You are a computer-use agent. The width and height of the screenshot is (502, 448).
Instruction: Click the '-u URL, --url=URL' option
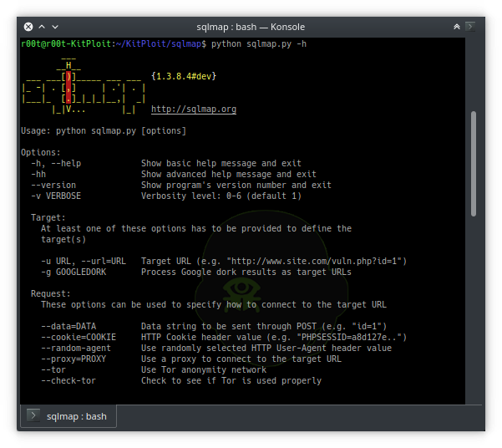pos(84,261)
